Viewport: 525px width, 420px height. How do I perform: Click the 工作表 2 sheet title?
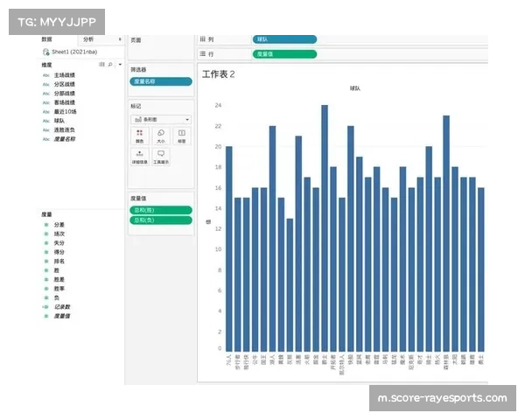(x=219, y=74)
